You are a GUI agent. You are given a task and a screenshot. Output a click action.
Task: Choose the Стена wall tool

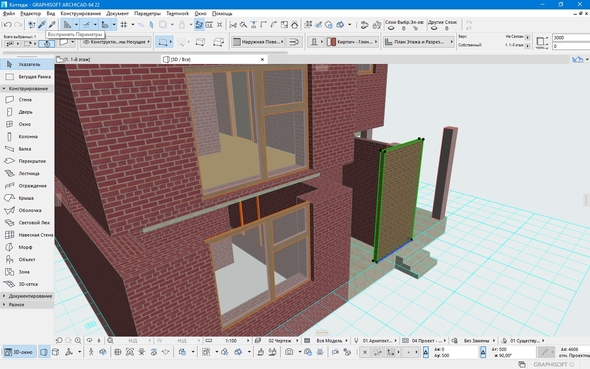[x=27, y=100]
